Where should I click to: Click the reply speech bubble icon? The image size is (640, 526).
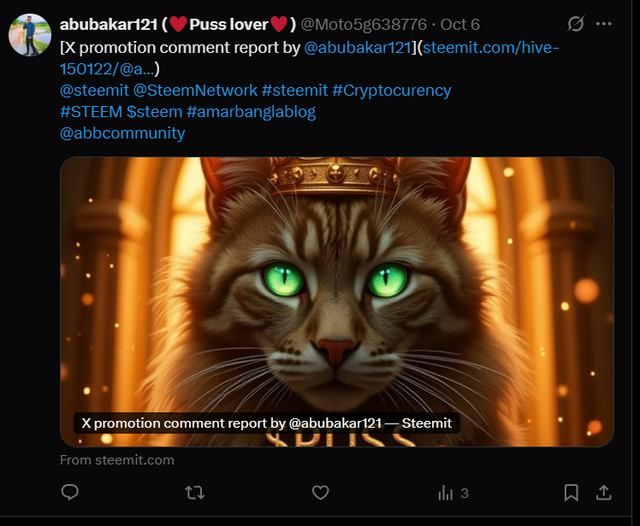click(x=70, y=492)
